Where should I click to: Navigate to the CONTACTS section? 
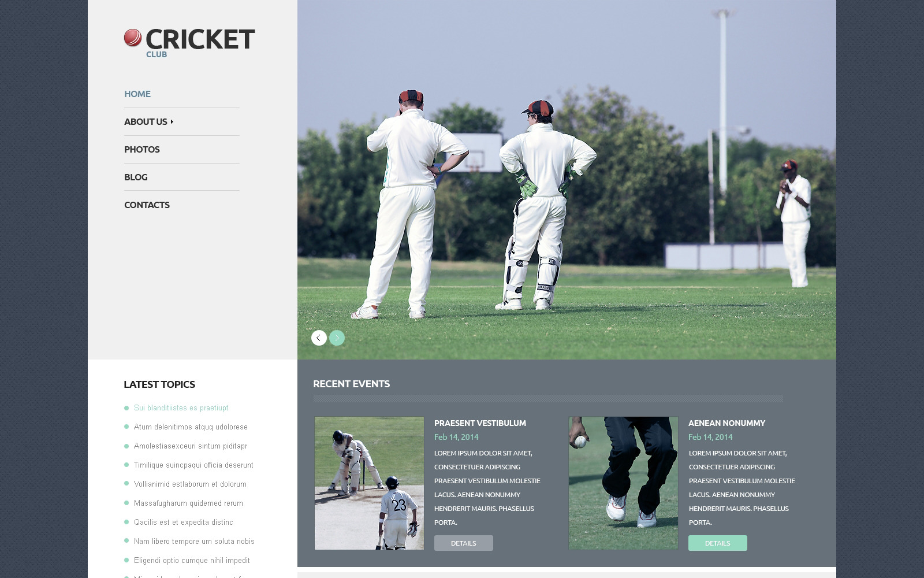pyautogui.click(x=147, y=205)
